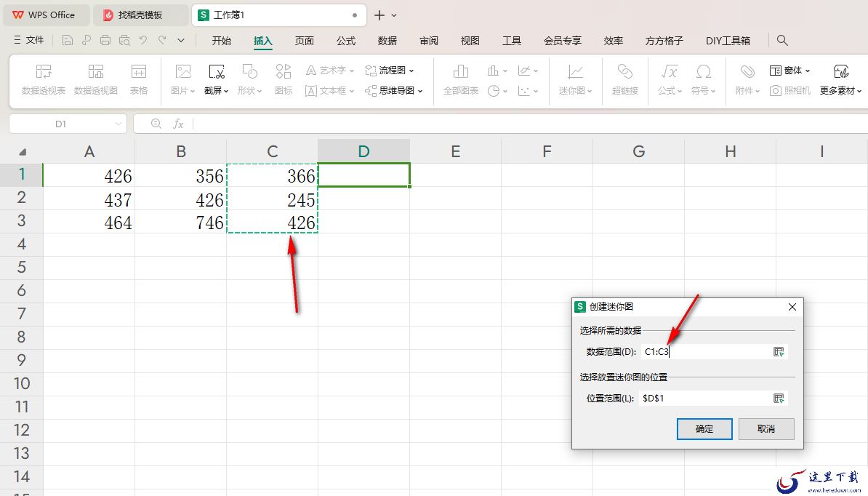
Task: Click the Undo arrow icon
Action: pyautogui.click(x=143, y=40)
